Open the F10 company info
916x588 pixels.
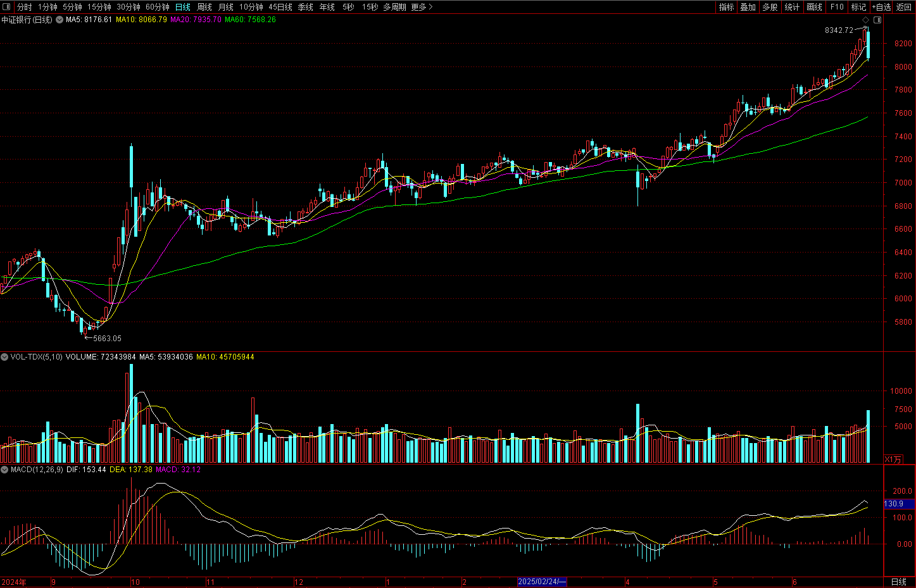(x=837, y=7)
